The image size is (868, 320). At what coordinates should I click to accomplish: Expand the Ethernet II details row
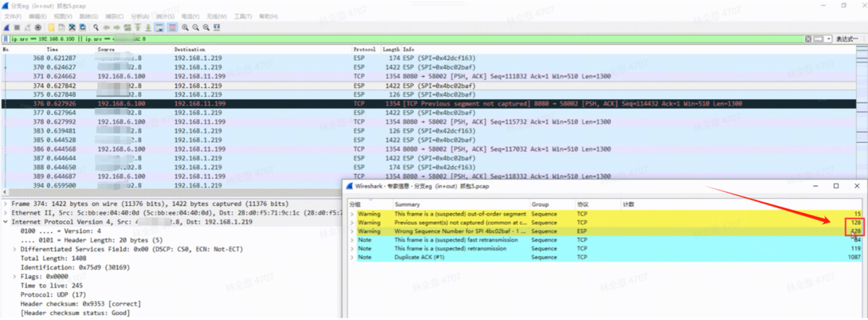click(x=6, y=213)
